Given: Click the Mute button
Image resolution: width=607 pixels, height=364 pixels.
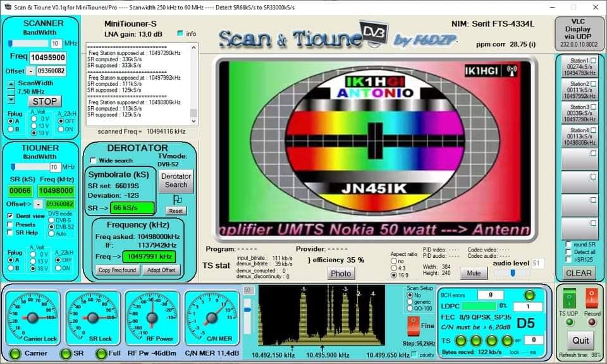Looking at the screenshot, I should [474, 273].
